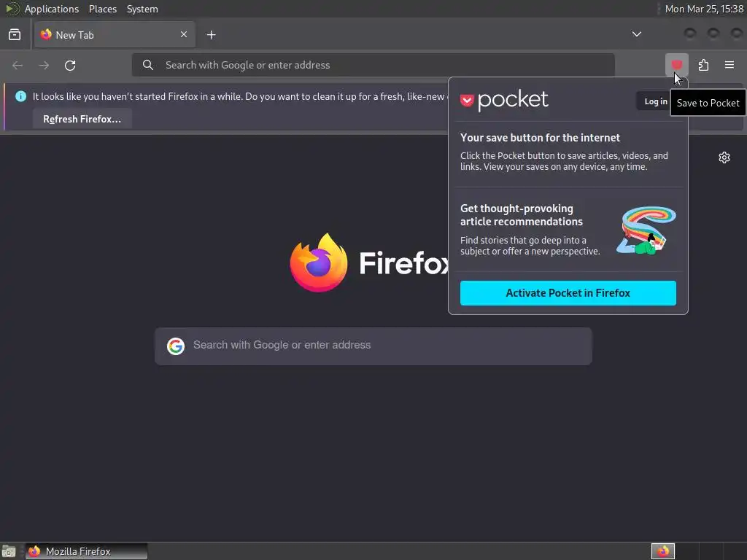The width and height of the screenshot is (747, 560).
Task: Focus the top address bar field
Action: [373, 65]
